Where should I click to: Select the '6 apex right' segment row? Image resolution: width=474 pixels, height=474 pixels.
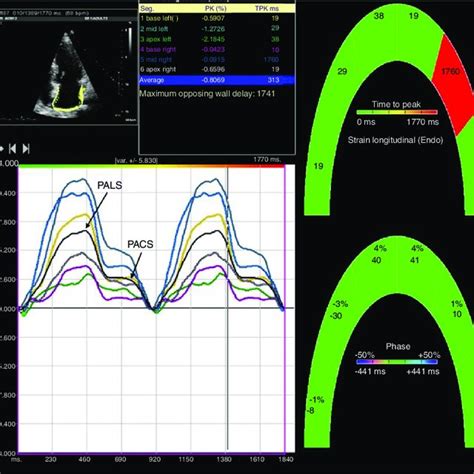(x=217, y=69)
